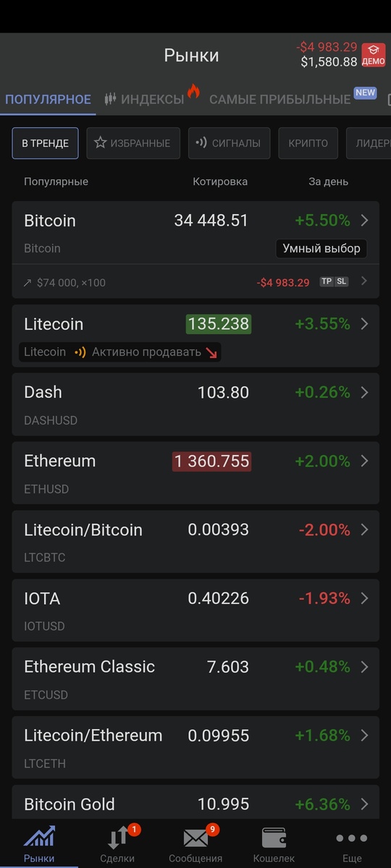Expand Bitcoin open position details chevron
391x868 pixels.
click(364, 281)
